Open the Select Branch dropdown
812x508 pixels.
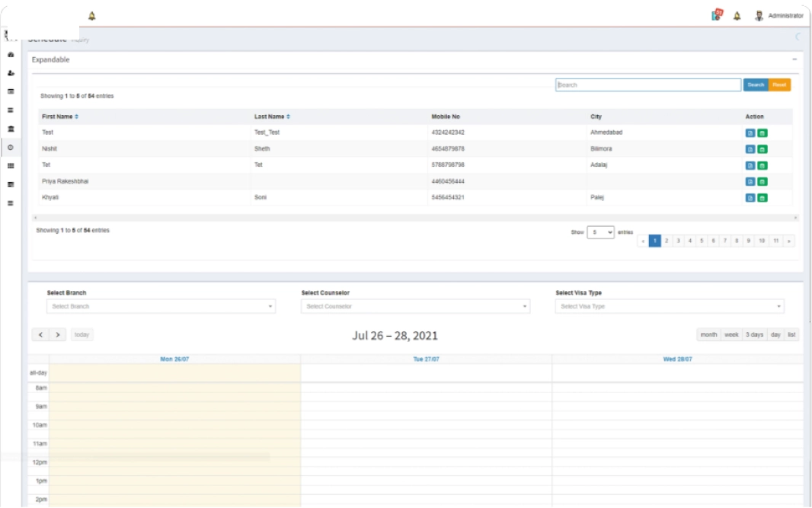[161, 306]
